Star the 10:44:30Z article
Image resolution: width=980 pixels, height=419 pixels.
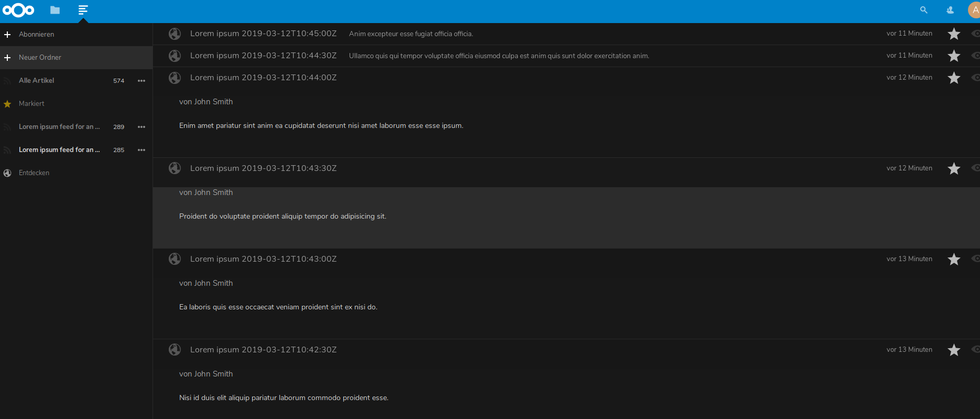(954, 56)
